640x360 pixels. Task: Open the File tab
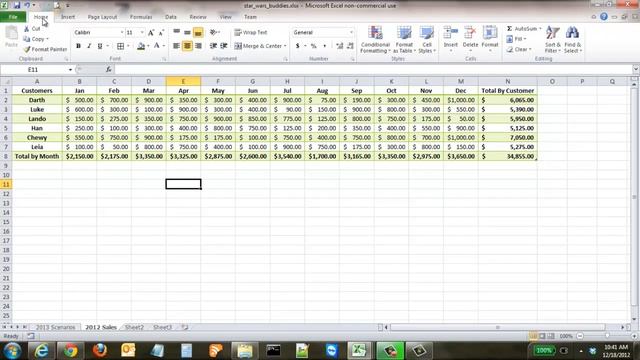13,17
